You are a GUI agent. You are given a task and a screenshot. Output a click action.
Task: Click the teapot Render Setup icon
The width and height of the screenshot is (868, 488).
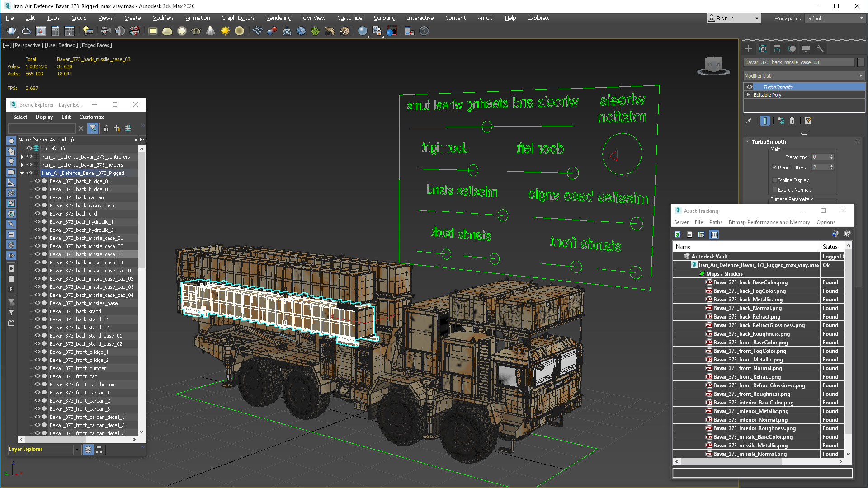tap(11, 31)
